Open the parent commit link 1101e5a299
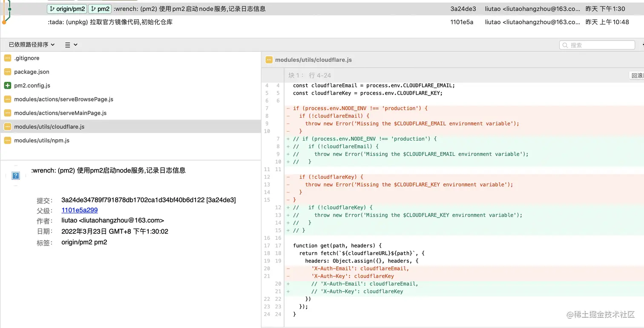 pos(80,210)
